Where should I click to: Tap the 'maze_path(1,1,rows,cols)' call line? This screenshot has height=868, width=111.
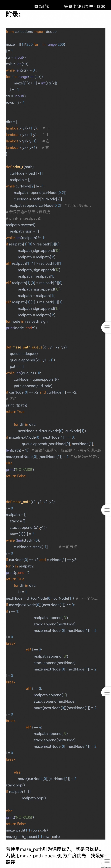[x=27, y=830]
